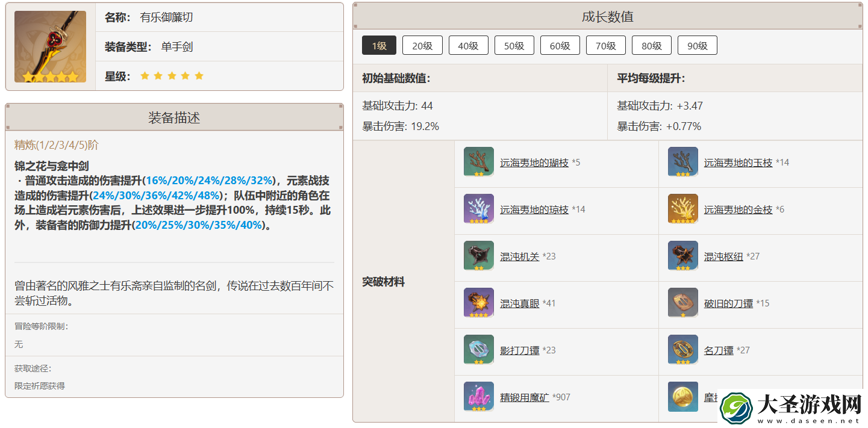Click the 装备描述 section header

point(174,117)
